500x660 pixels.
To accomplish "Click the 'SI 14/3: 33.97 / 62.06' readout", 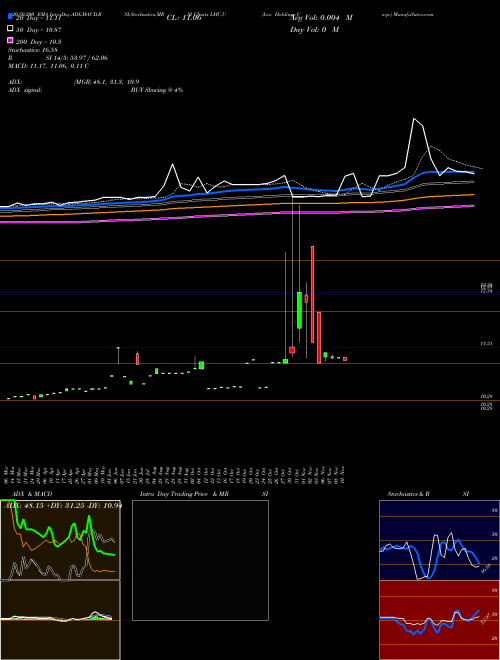I will 77,58.
